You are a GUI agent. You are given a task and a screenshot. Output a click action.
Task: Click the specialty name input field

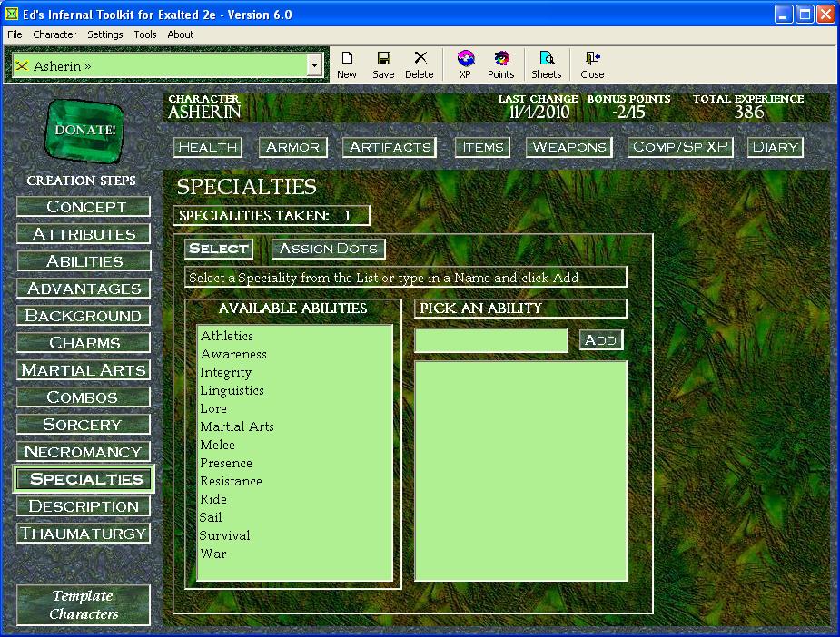(x=491, y=340)
